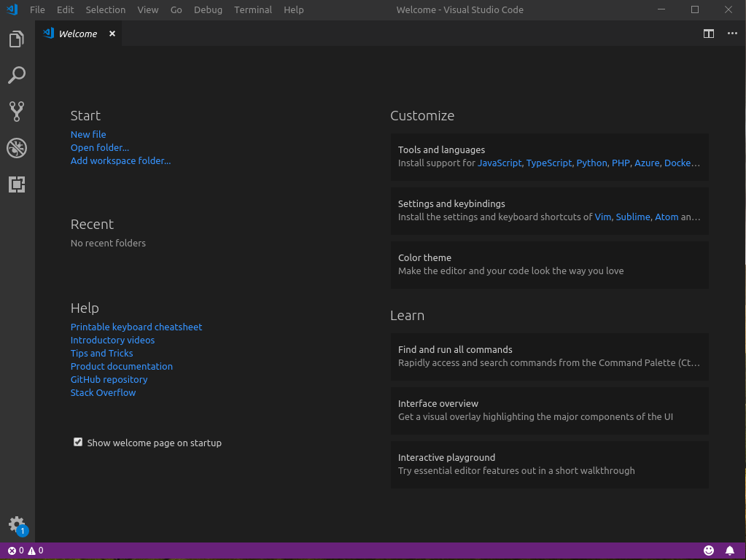Select the Welcome tab
This screenshot has width=746, height=560.
pyautogui.click(x=79, y=34)
